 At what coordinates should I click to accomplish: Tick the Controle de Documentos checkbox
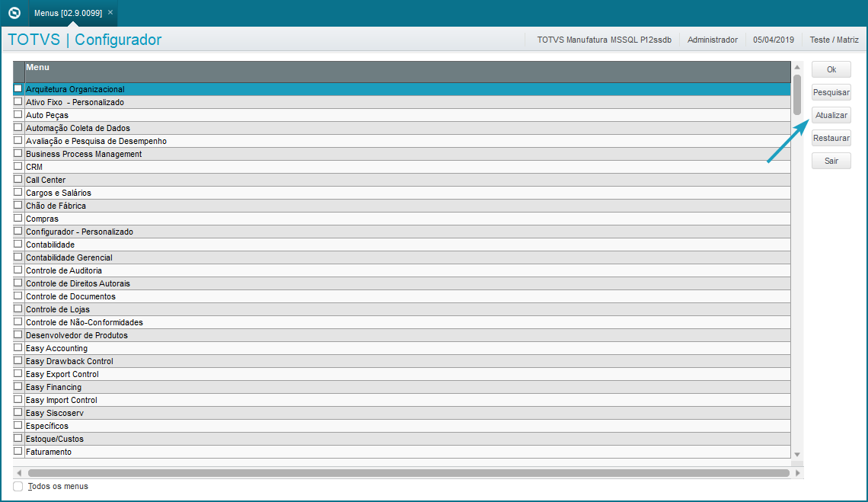pos(18,296)
